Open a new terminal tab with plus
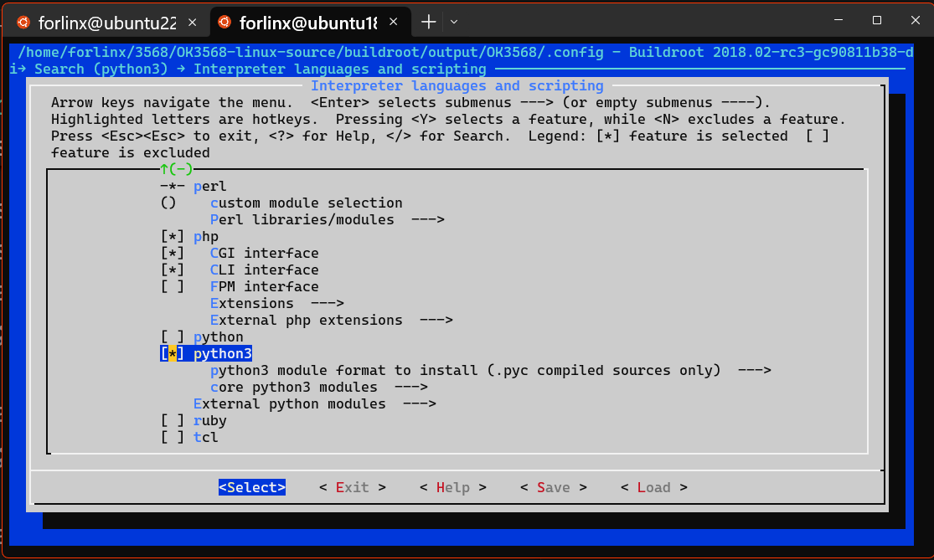 [x=428, y=21]
